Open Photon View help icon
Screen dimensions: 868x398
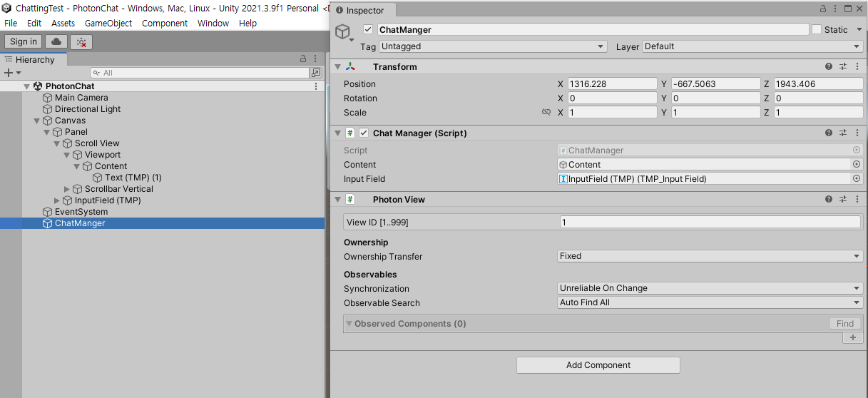(x=829, y=199)
